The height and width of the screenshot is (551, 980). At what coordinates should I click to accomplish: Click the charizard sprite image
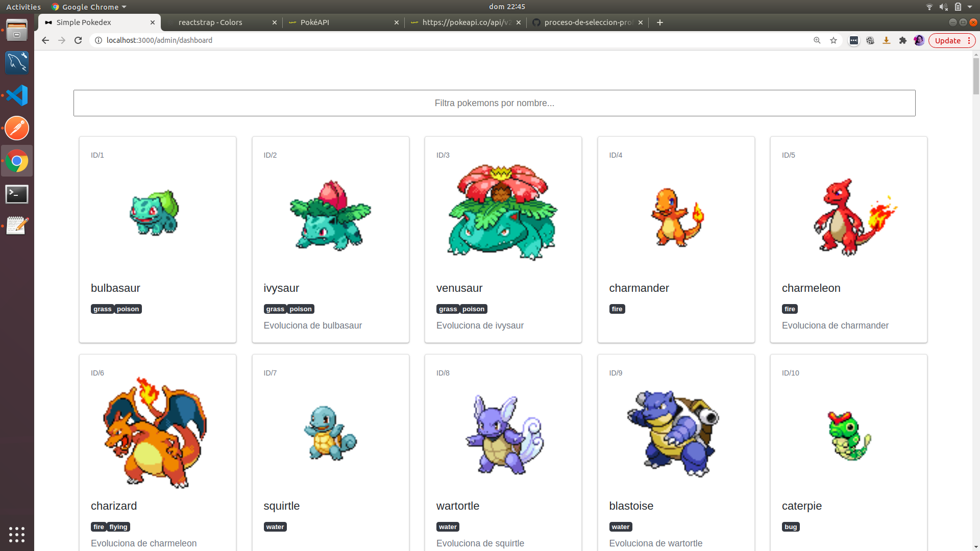click(155, 433)
